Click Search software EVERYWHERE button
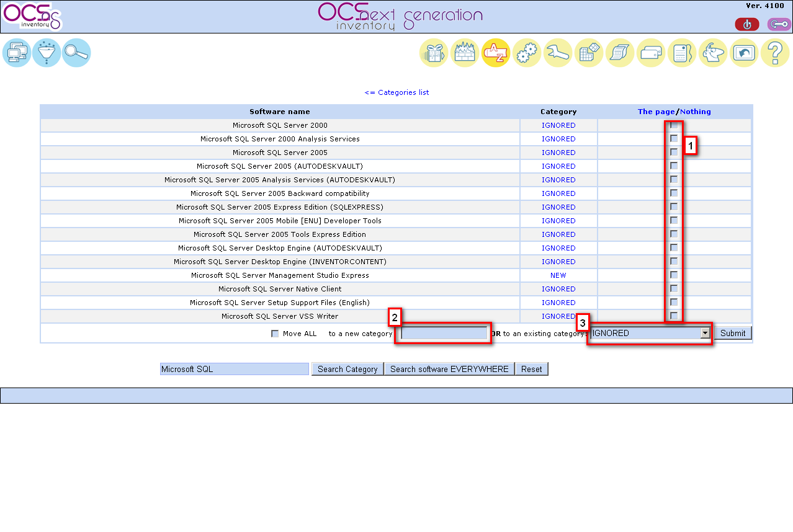The width and height of the screenshot is (793, 532). pos(449,369)
